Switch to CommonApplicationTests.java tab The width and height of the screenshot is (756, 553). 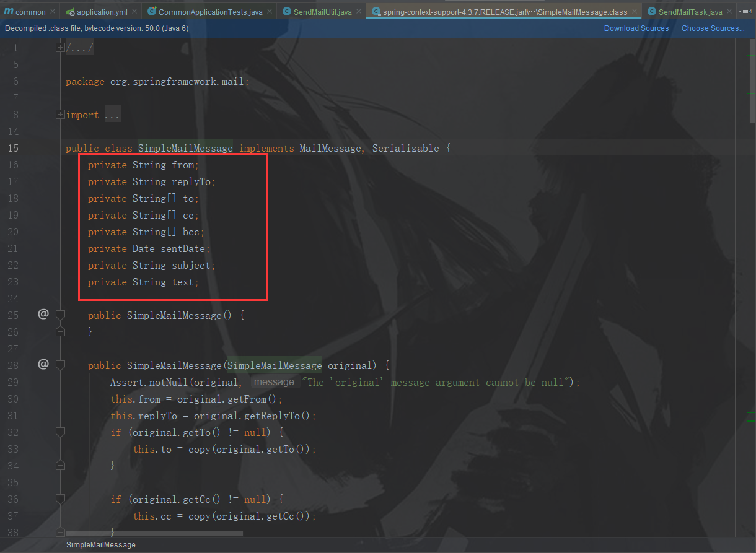click(x=210, y=12)
